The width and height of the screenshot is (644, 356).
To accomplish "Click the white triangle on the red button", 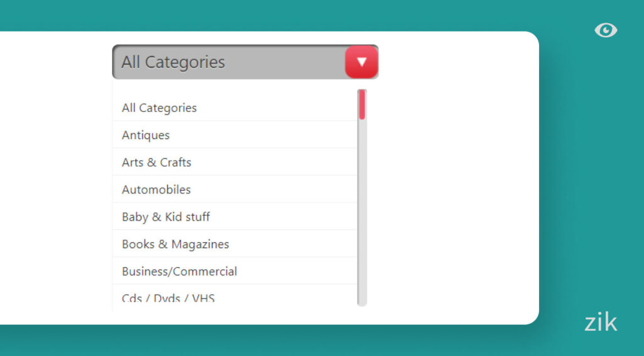I will click(362, 62).
